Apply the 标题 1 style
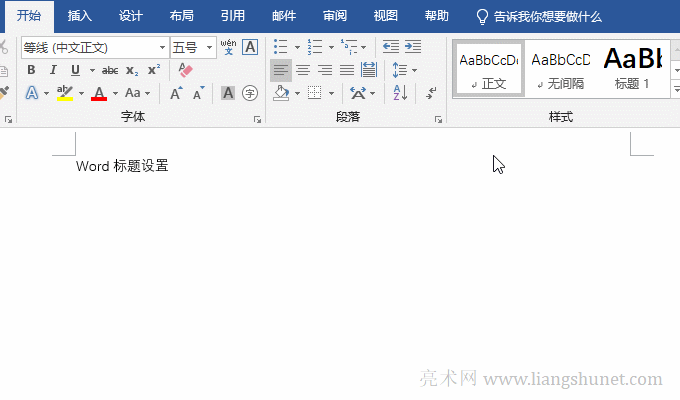Viewport: 680px width, 400px height. pos(632,68)
